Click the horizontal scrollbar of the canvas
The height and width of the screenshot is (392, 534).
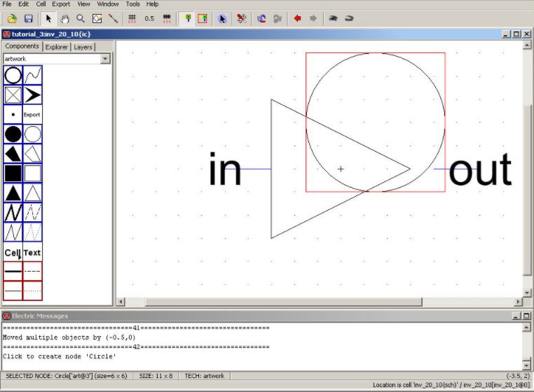pos(280,302)
